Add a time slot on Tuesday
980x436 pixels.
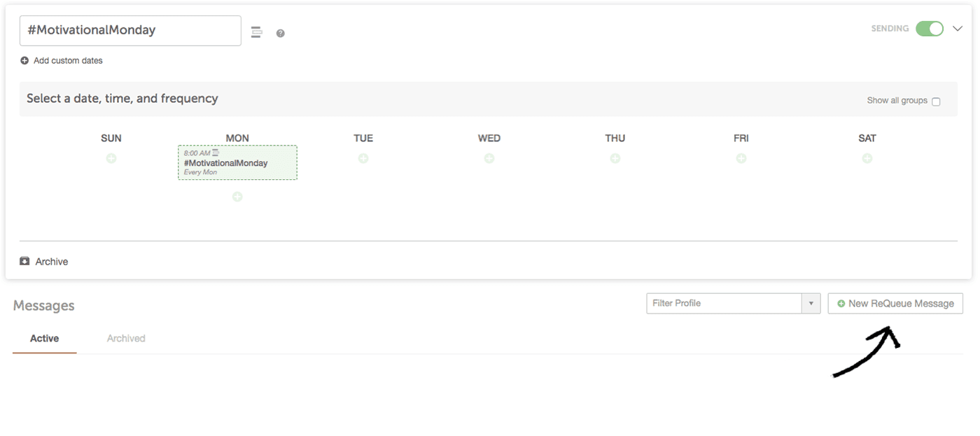(363, 158)
